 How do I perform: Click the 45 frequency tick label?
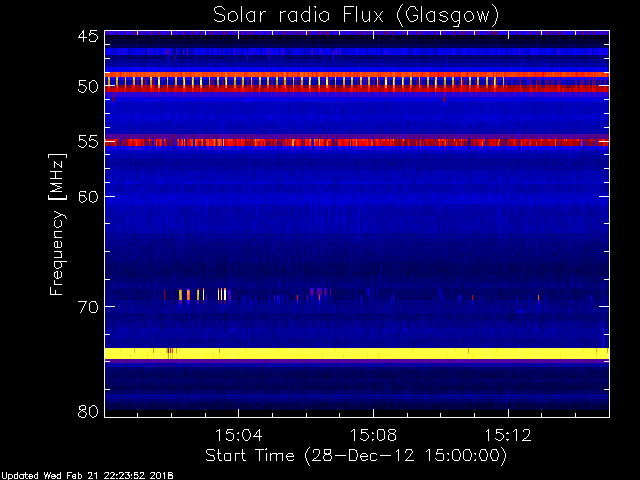[x=88, y=36]
